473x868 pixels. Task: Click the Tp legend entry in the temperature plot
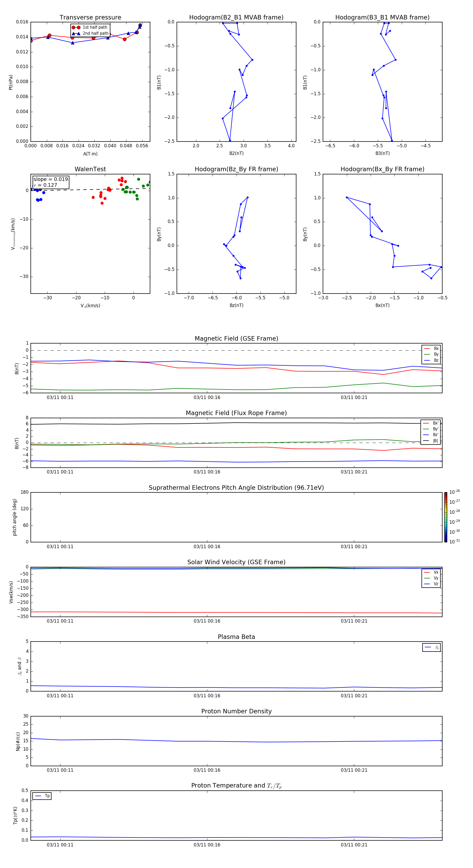[x=42, y=796]
